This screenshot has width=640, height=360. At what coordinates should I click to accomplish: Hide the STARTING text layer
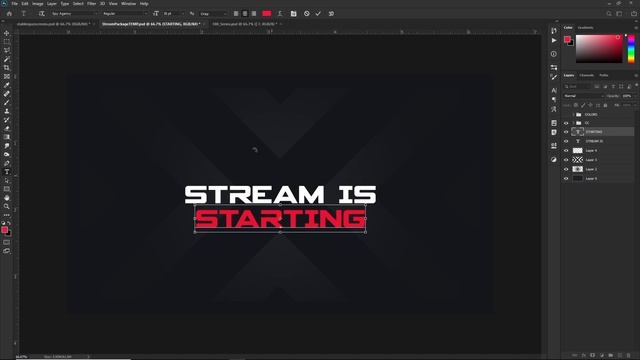tap(566, 132)
